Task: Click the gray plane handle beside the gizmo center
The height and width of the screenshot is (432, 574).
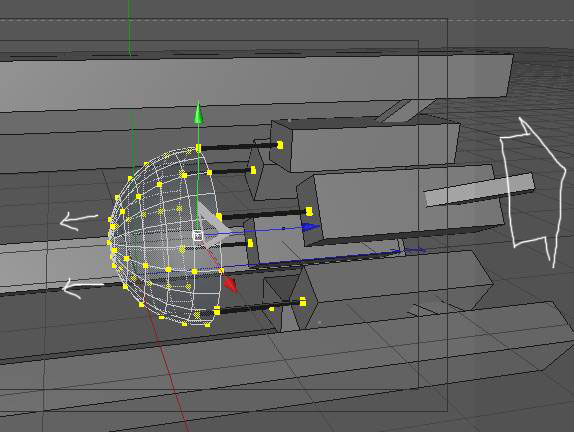Action: coord(216,223)
